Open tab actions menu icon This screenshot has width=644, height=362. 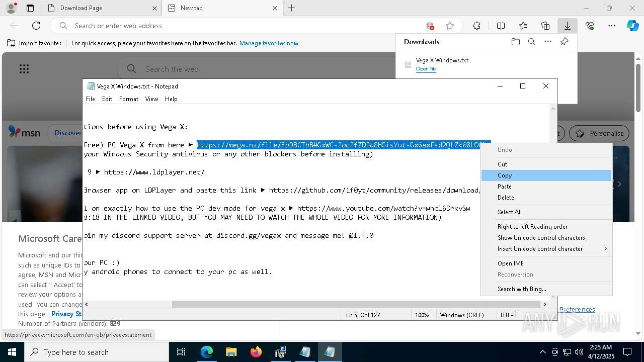click(30, 8)
